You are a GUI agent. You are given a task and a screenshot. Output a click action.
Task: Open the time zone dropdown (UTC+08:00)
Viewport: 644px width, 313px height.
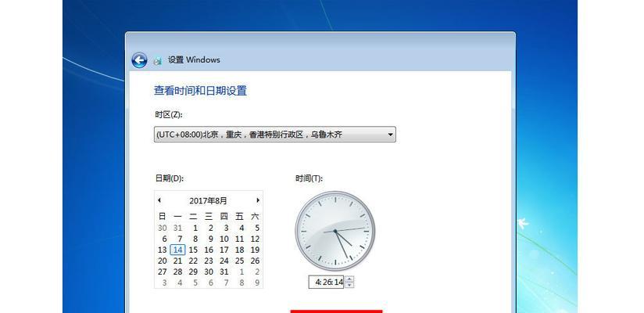point(275,134)
